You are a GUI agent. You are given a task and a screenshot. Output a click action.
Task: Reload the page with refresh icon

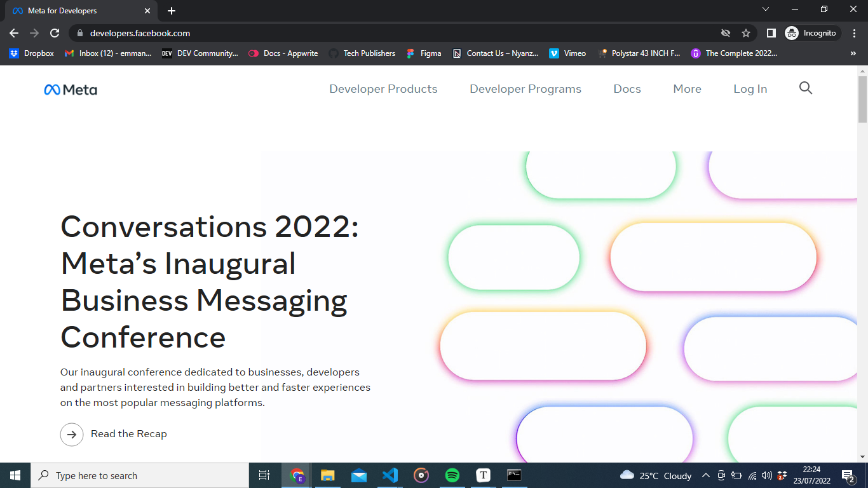(55, 33)
